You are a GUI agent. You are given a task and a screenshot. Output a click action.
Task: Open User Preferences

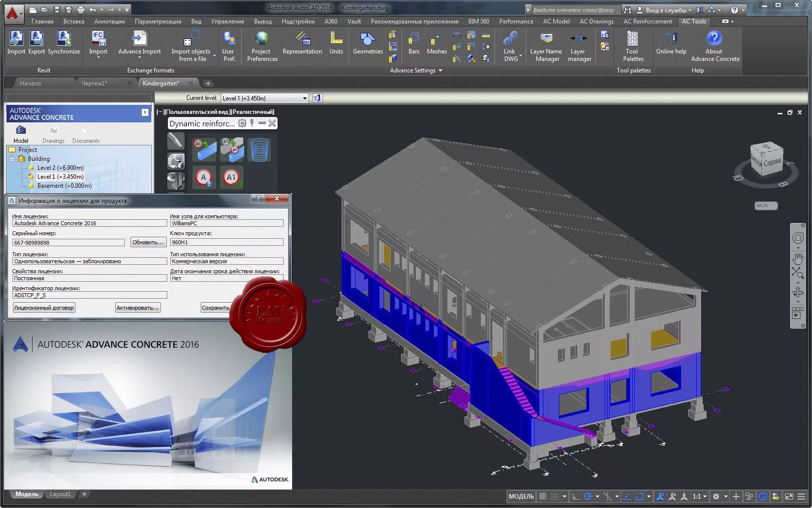pos(229,46)
